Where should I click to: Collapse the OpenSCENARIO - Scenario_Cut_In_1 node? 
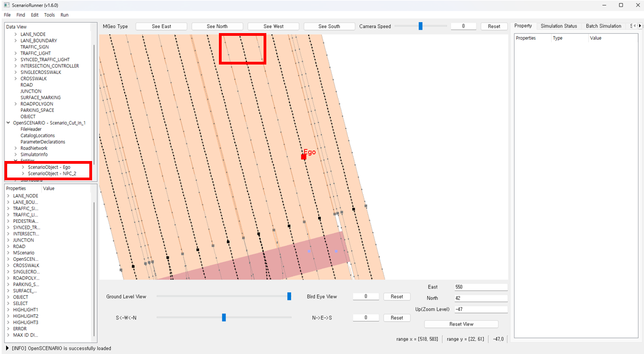point(8,123)
